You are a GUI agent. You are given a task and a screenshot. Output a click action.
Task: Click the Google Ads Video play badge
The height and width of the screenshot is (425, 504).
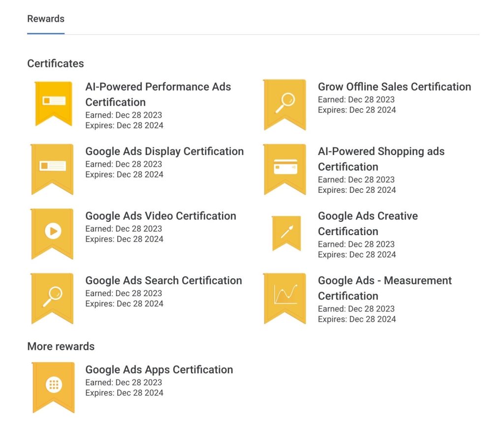pos(52,234)
